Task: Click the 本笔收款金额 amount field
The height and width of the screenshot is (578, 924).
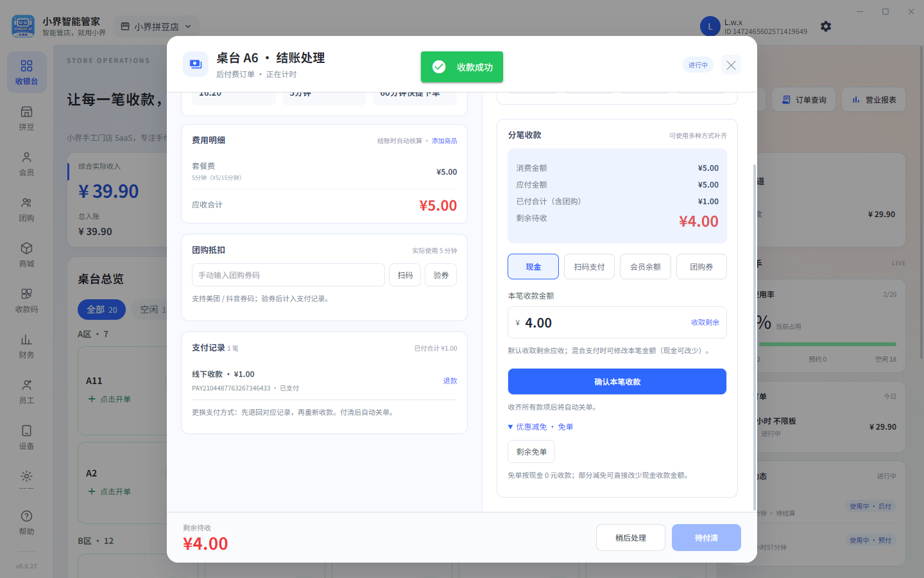Action: pos(617,322)
